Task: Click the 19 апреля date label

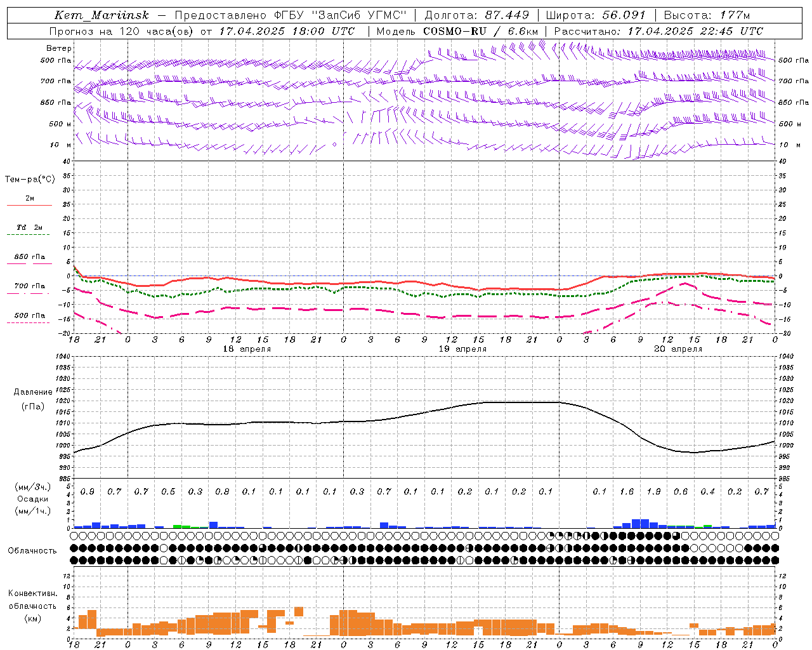Action: pyautogui.click(x=463, y=349)
